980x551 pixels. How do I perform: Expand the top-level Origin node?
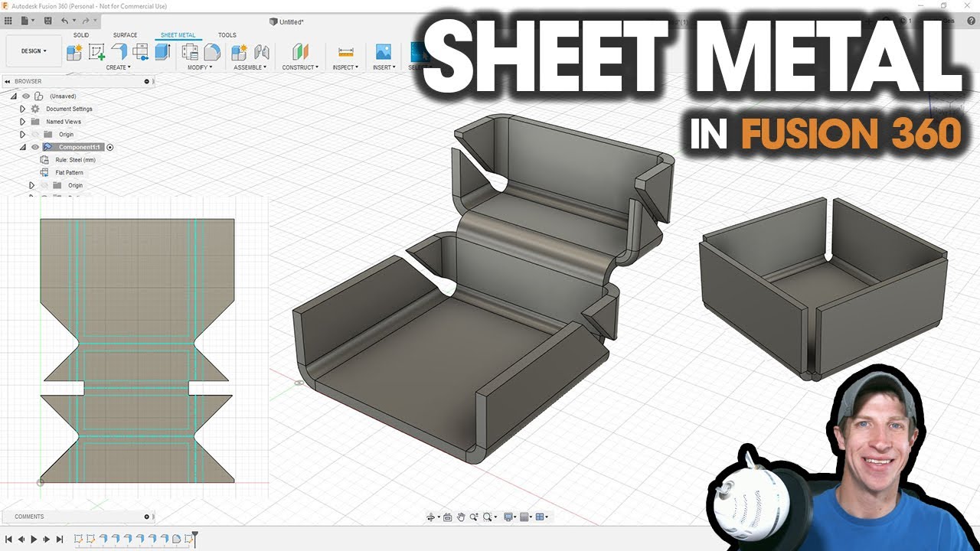click(22, 134)
